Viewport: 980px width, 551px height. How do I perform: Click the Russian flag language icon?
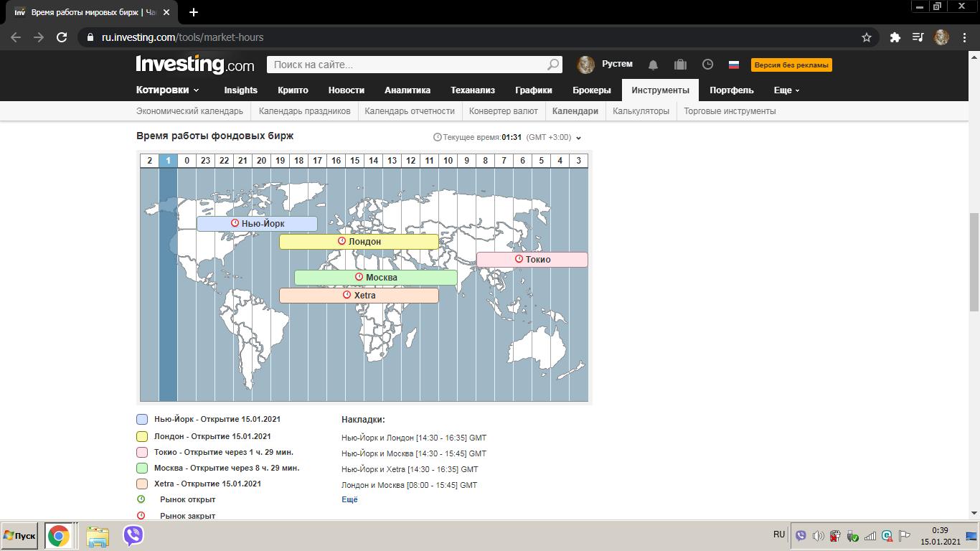coord(734,65)
